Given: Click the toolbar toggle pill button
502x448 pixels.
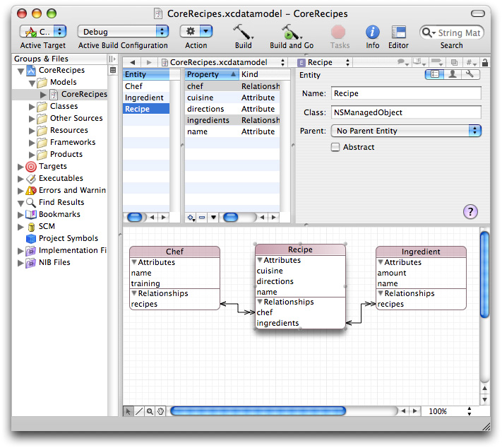Looking at the screenshot, I should pyautogui.click(x=478, y=13).
